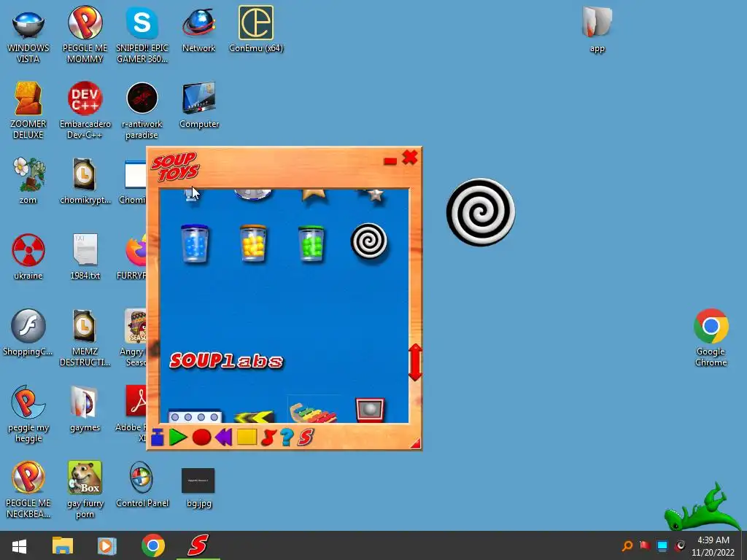The width and height of the screenshot is (747, 560).
Task: Click the taskbar clock showing 4:39 AM
Action: point(713,546)
